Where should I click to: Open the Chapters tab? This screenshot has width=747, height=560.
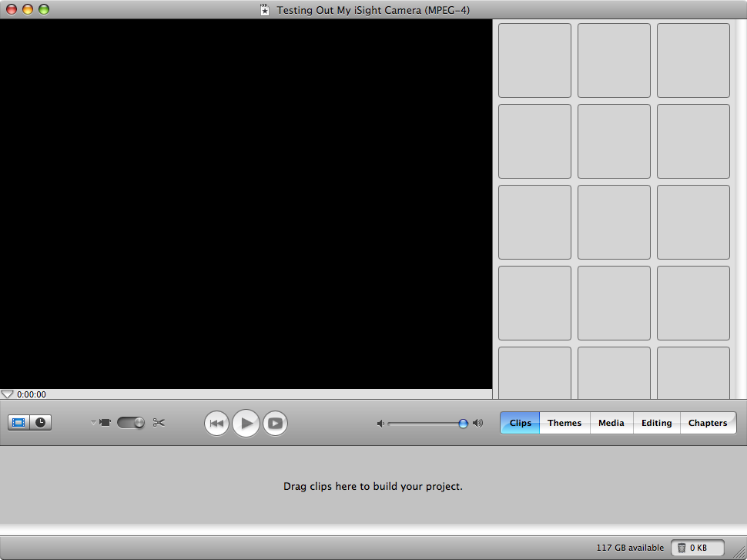click(708, 423)
